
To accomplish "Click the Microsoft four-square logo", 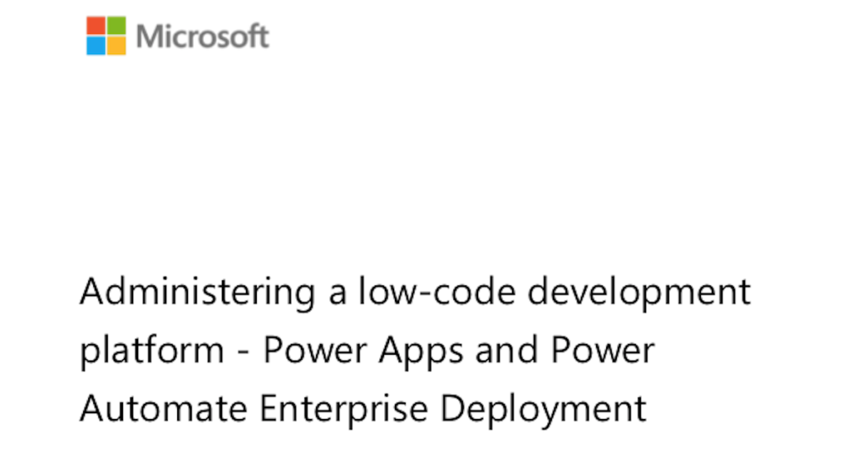I will [106, 36].
